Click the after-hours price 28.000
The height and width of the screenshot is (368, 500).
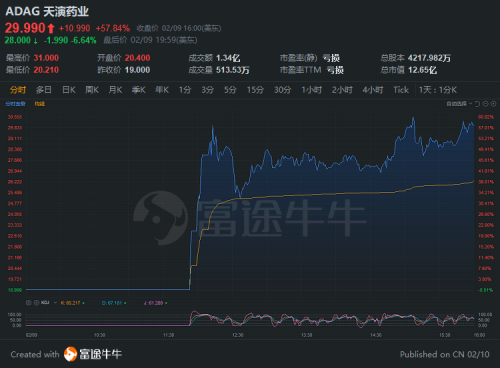17,41
